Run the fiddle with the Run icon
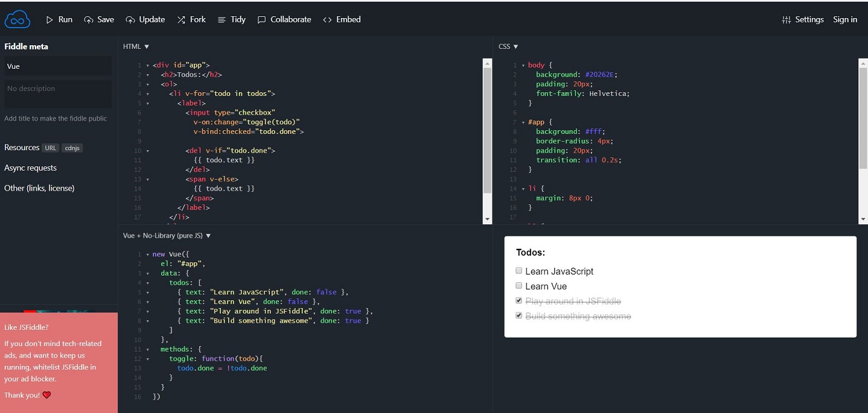 [x=49, y=20]
